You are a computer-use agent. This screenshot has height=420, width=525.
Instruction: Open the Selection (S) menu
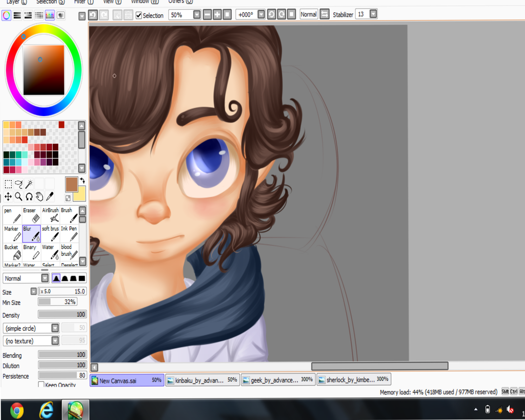click(50, 2)
